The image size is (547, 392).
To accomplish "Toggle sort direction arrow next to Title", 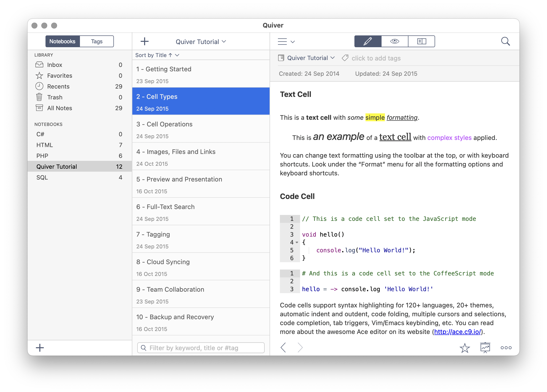I will click(x=170, y=55).
